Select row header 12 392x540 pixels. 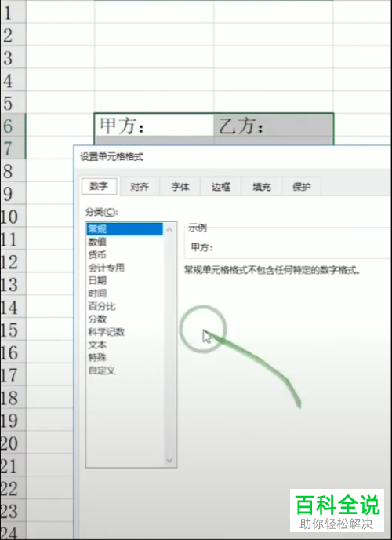tap(13, 261)
